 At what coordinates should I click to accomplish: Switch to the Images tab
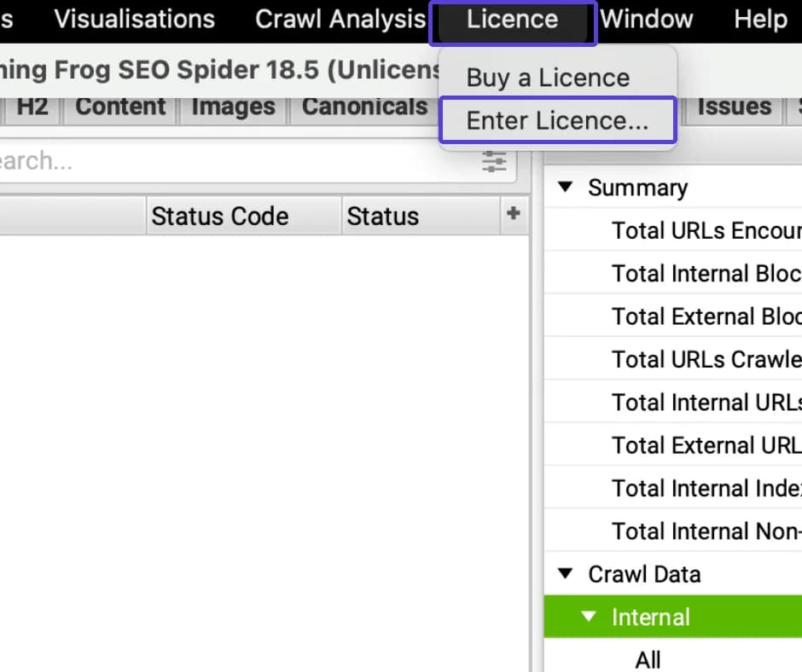click(x=232, y=107)
